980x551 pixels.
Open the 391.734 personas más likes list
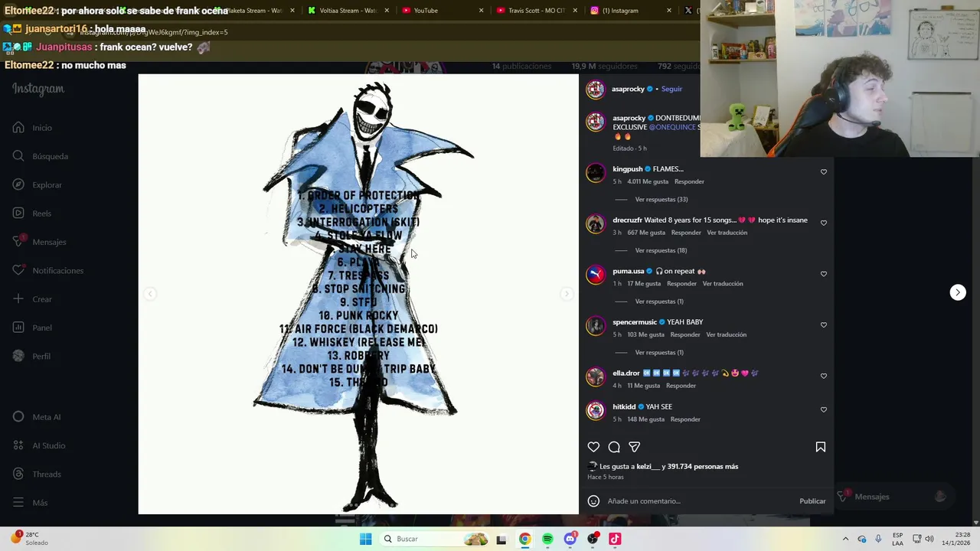[x=703, y=467]
